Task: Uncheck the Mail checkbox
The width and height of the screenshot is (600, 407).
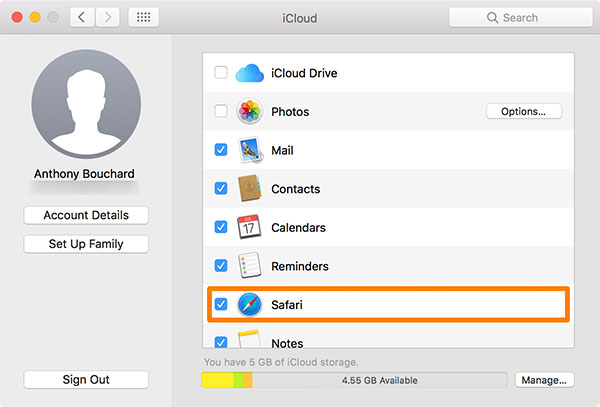Action: 221,150
